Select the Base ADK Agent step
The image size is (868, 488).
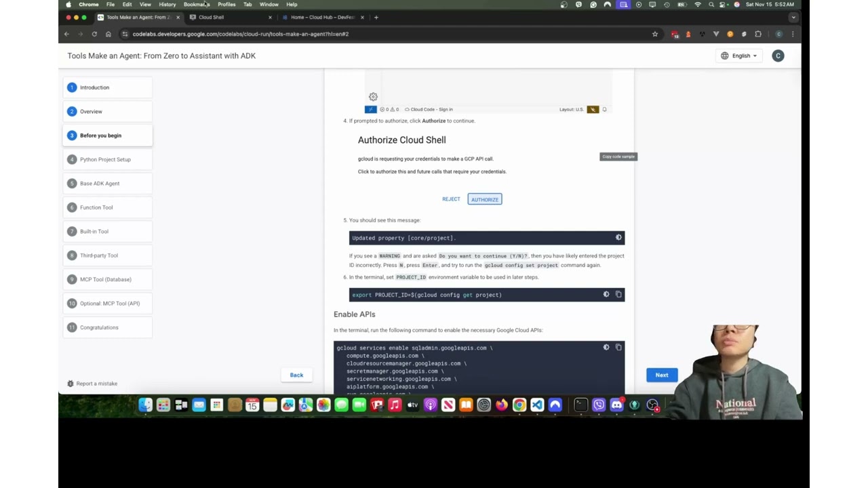point(108,183)
